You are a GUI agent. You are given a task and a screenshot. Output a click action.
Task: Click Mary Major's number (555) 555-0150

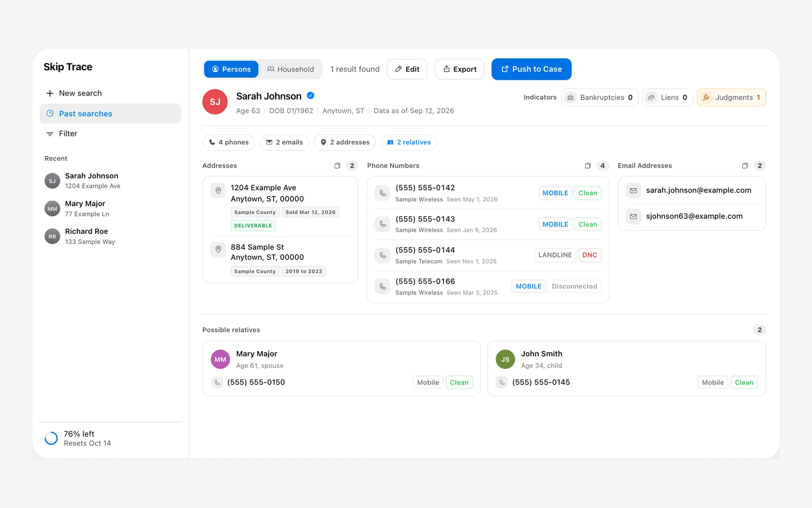pos(256,383)
